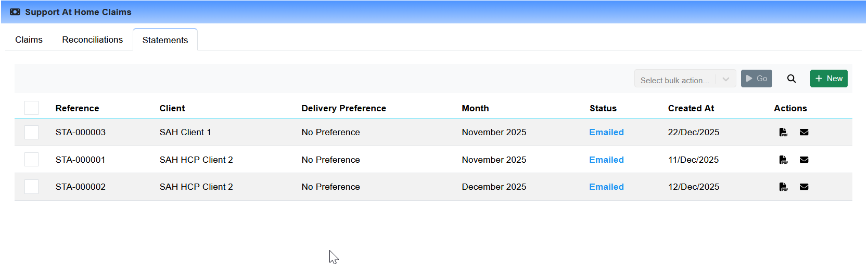Screen dimensions: 868x273
Task: Open the Select bulk action dropdown
Action: tap(685, 79)
